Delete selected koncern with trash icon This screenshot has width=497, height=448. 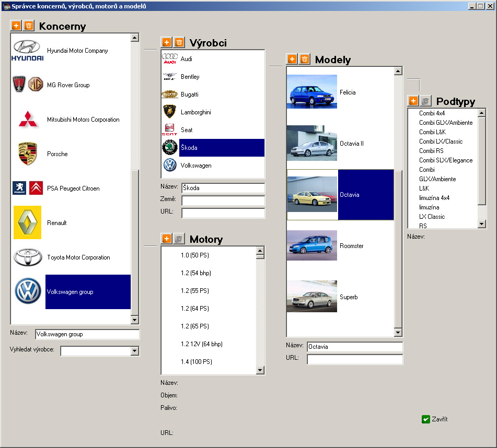[29, 26]
